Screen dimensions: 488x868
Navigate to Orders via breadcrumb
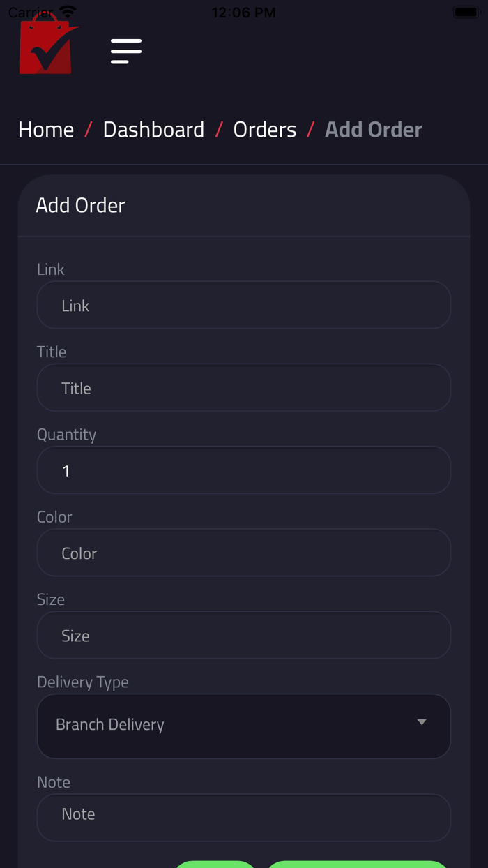[265, 129]
